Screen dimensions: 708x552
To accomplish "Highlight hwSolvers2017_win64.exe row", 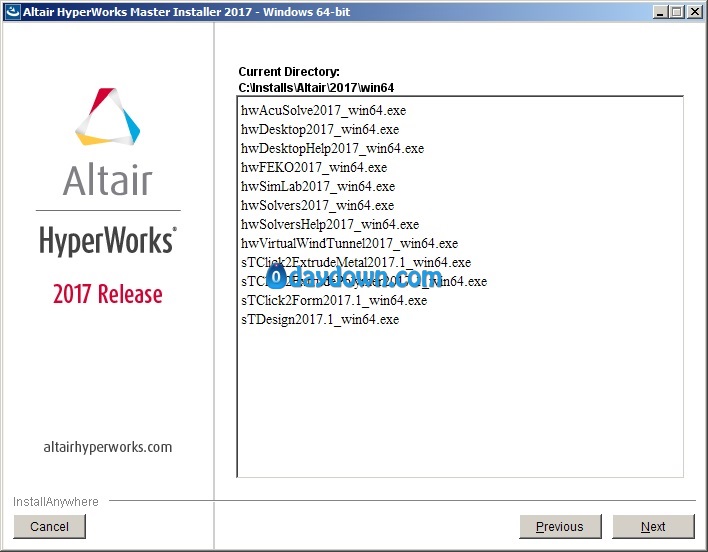I will [317, 205].
